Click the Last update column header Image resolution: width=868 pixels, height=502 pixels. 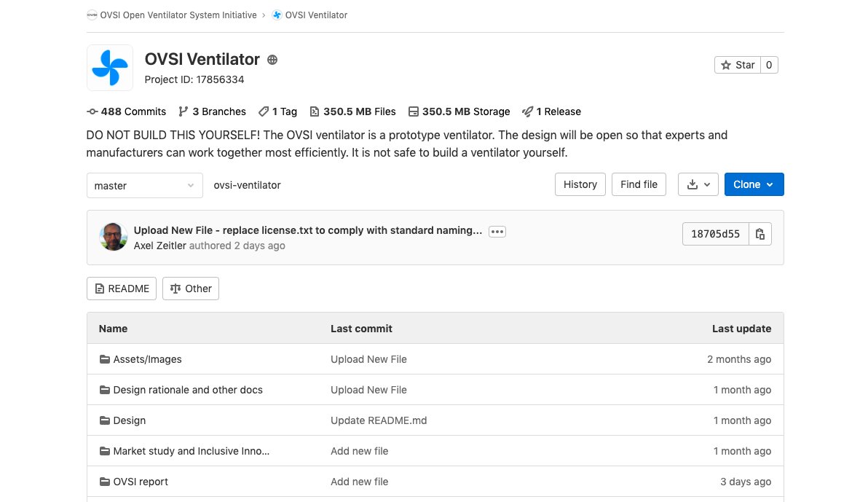(x=742, y=329)
